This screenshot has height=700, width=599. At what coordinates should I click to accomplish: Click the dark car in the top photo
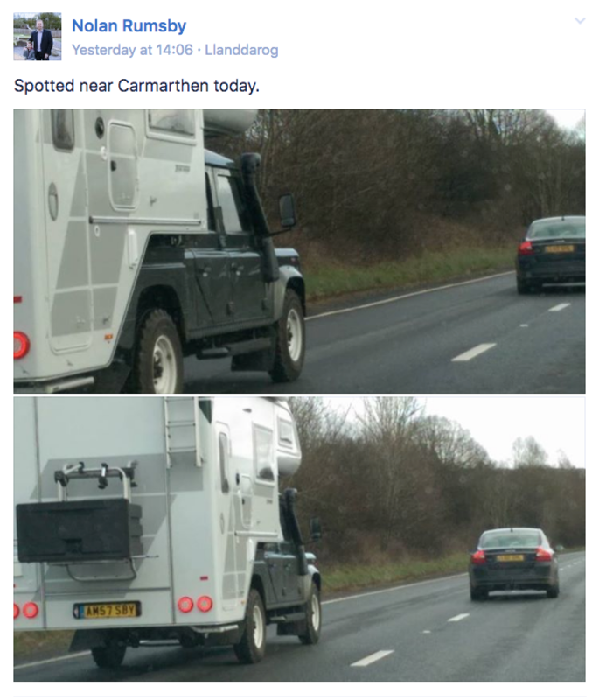[551, 255]
